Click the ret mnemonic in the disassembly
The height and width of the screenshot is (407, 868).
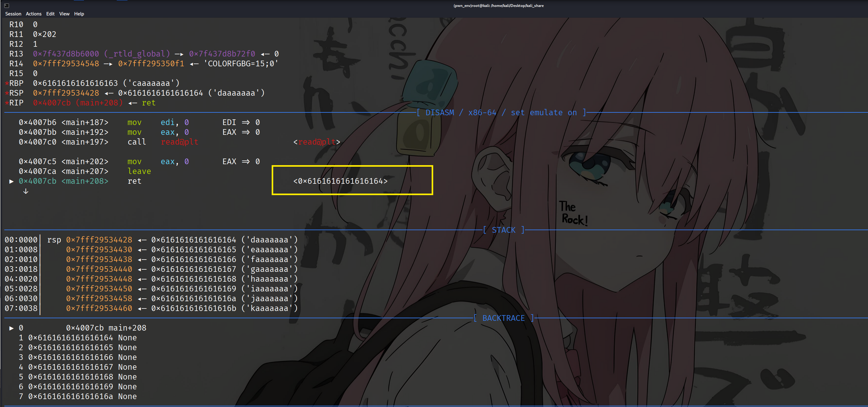tap(134, 181)
